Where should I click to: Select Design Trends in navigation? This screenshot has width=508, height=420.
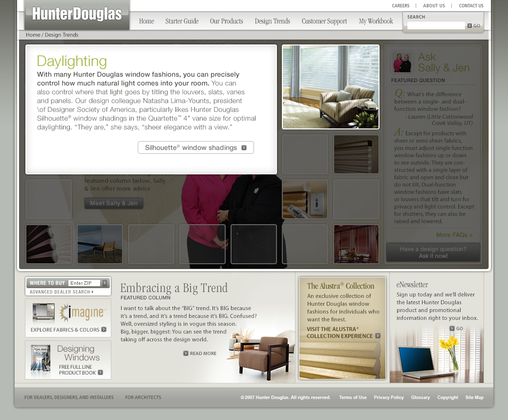272,21
